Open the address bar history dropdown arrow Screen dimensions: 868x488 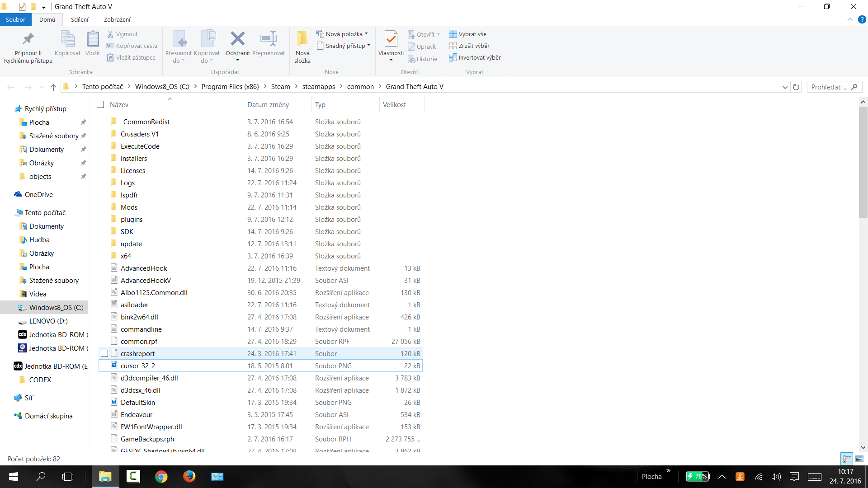coord(785,87)
